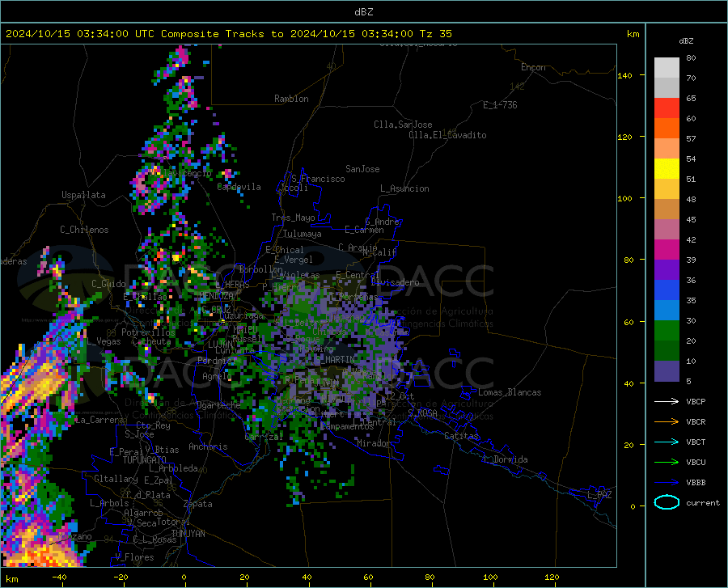Select the red 60 dBZ color swatch
Viewport: 728px width, 588px height.
click(667, 108)
